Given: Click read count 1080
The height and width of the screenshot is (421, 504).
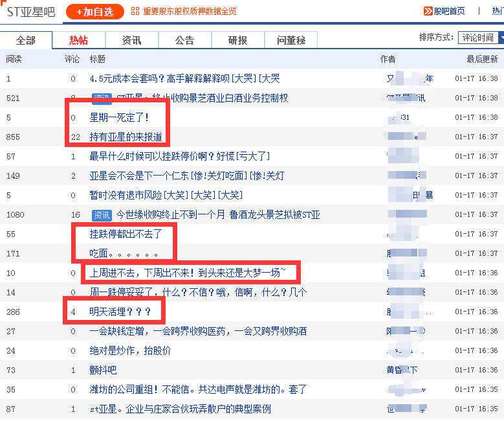Looking at the screenshot, I should tap(15, 215).
